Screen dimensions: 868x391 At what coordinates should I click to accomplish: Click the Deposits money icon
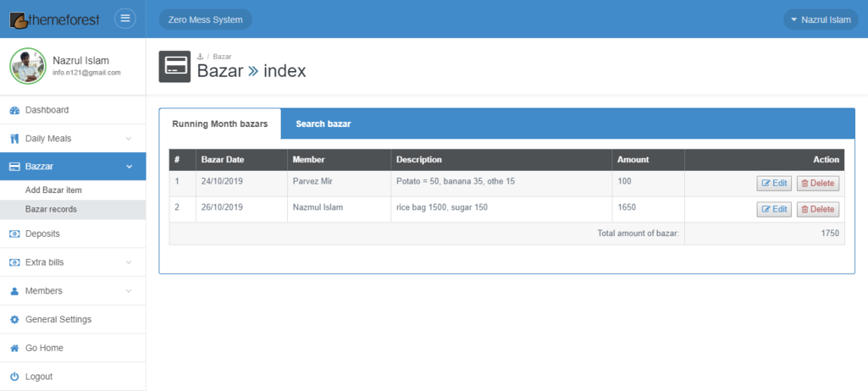14,234
